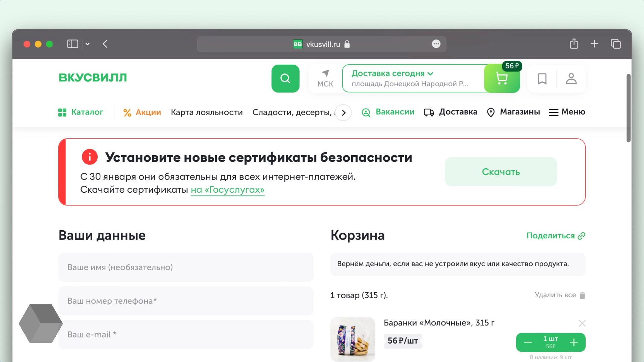The image size is (644, 362).
Task: Open the Магазины store locator
Action: 513,112
